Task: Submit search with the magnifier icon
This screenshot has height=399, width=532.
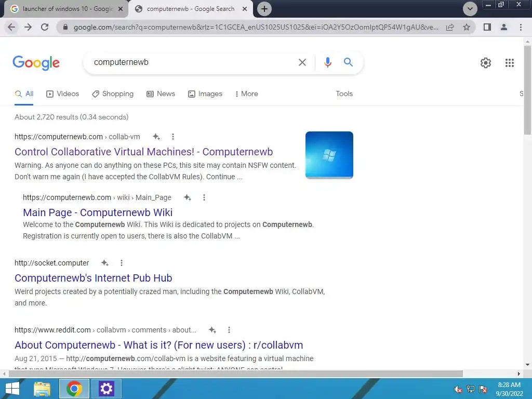Action: (348, 62)
